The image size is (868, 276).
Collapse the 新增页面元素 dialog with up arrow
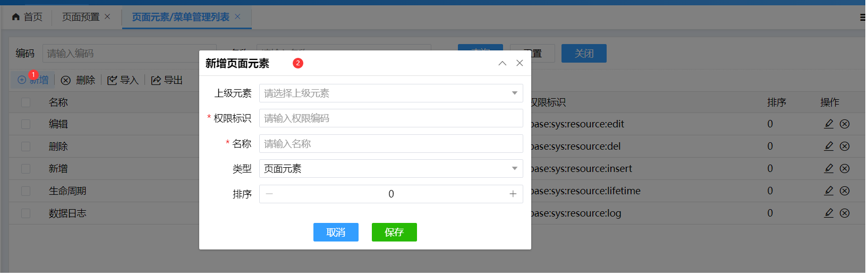pyautogui.click(x=502, y=63)
